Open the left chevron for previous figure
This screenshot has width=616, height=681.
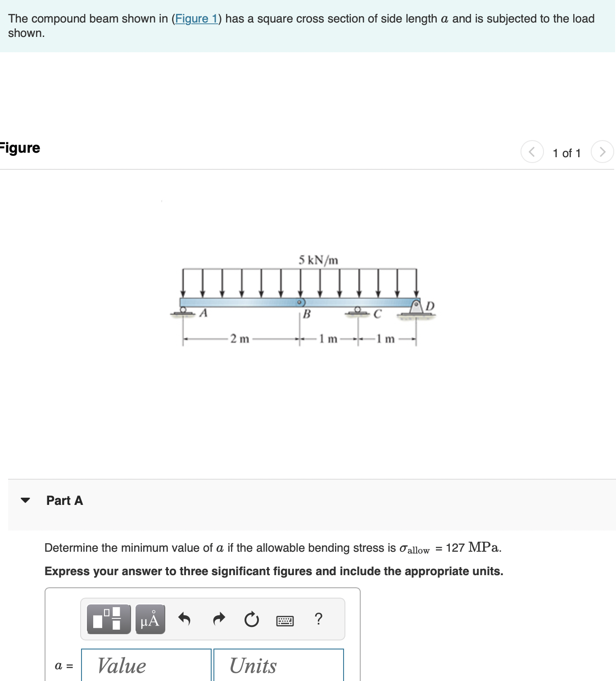pos(532,152)
